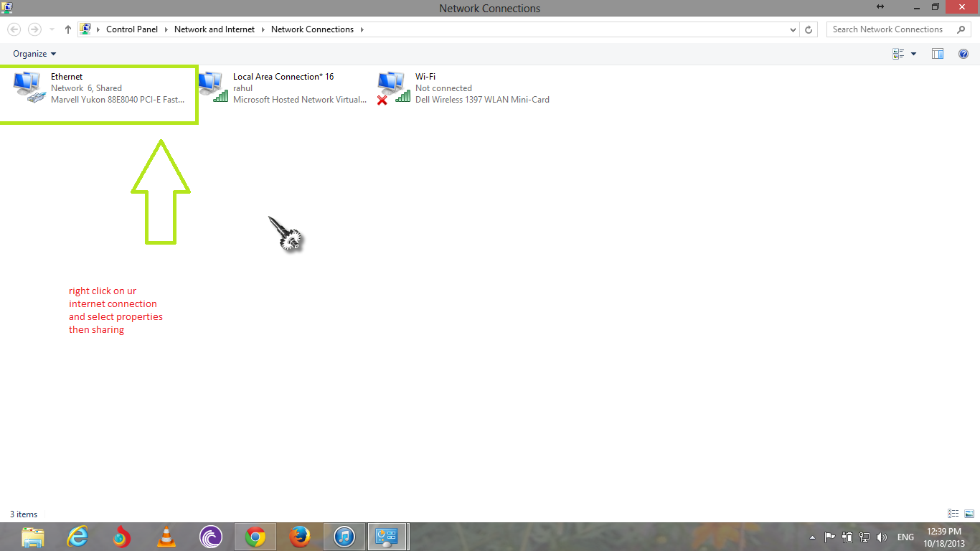
Task: Launch VLC media player from taskbar
Action: (x=166, y=537)
